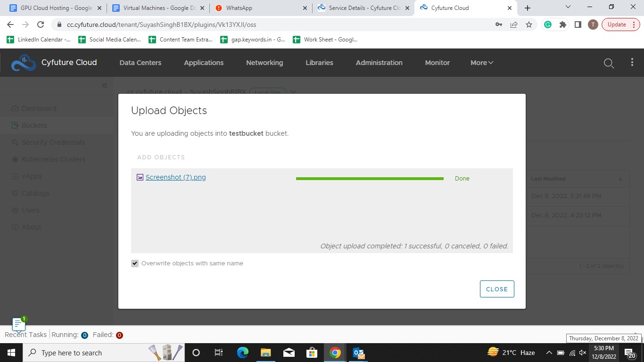This screenshot has width=644, height=362.
Task: Click the browser address bar URL
Action: 161,25
